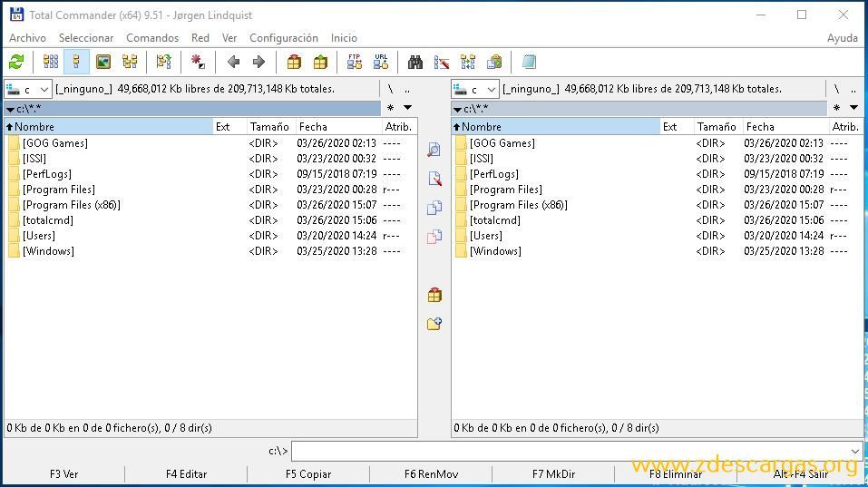Click the move files icon in middle bar
The height and width of the screenshot is (487, 868).
point(434,237)
